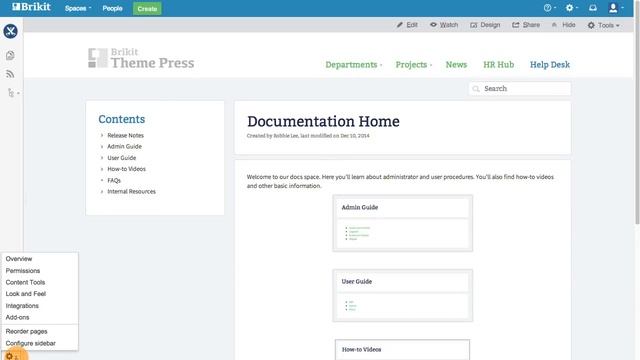
Task: Open the user profile avatar menu
Action: pyautogui.click(x=615, y=8)
